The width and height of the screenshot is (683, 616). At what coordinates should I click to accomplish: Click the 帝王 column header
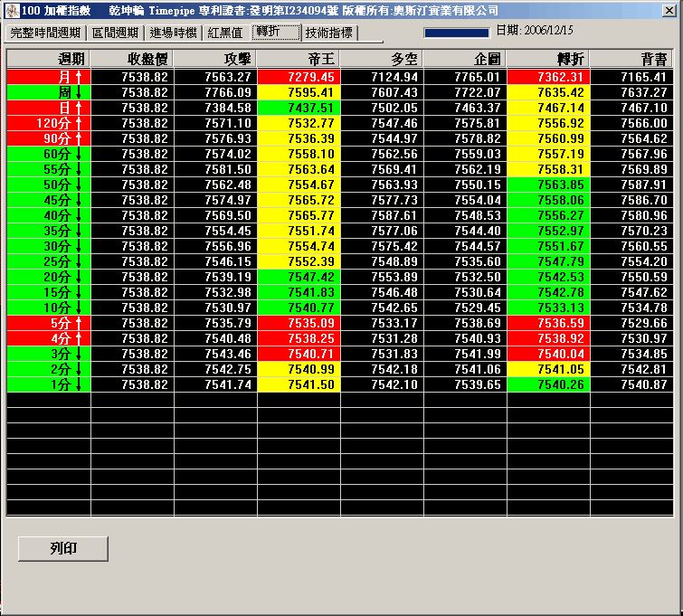click(x=299, y=59)
